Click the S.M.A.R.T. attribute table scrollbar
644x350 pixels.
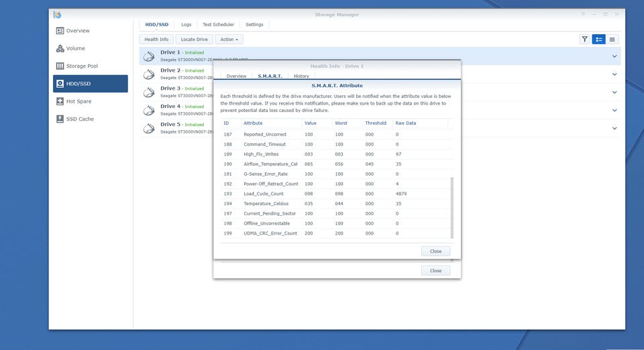(451, 208)
